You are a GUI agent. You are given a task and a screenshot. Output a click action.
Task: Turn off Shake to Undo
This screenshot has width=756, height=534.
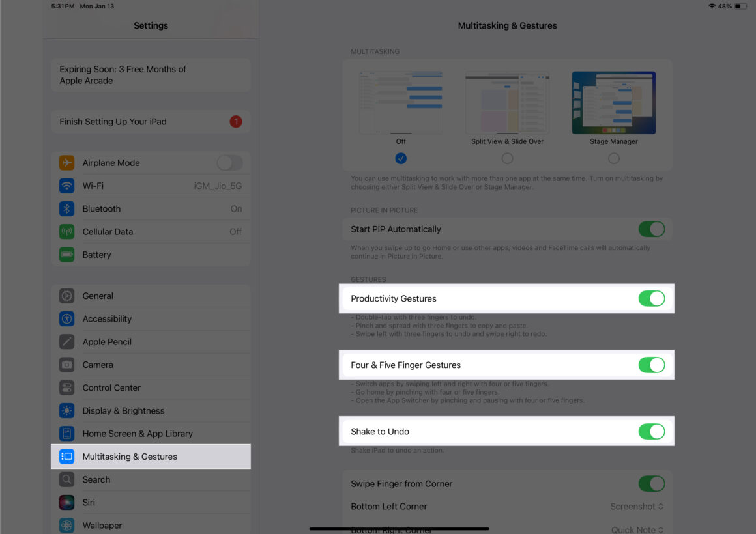pos(652,431)
